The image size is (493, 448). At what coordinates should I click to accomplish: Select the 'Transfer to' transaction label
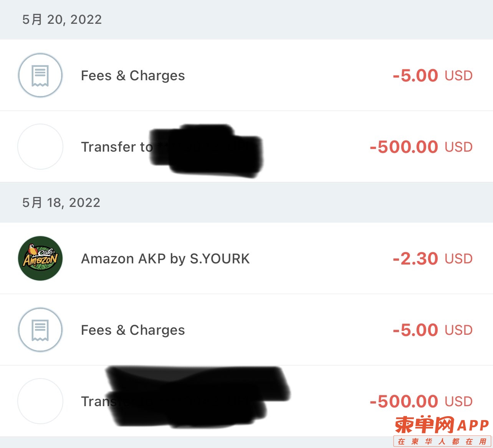tap(117, 147)
